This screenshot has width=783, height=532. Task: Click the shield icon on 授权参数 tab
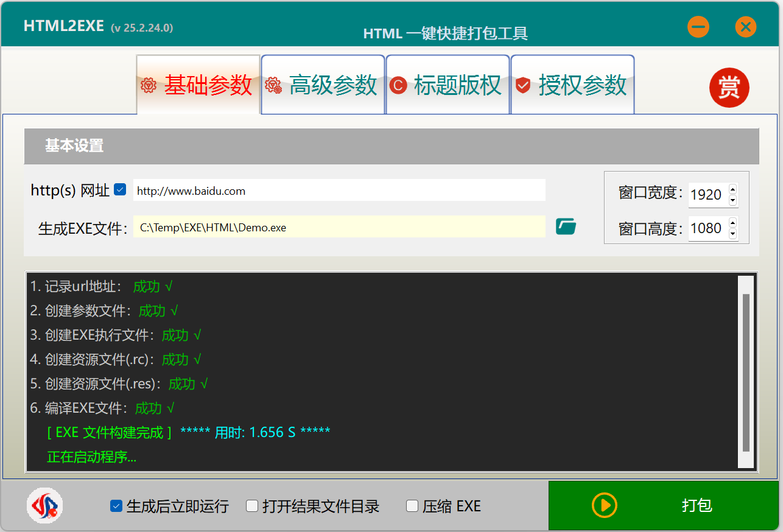click(522, 85)
